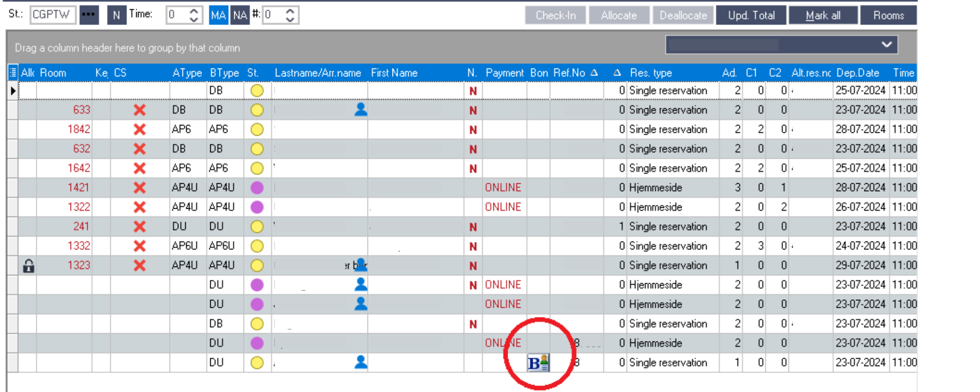The width and height of the screenshot is (980, 392).
Task: Click the padlock icon on room 1323 row
Action: coord(28,266)
